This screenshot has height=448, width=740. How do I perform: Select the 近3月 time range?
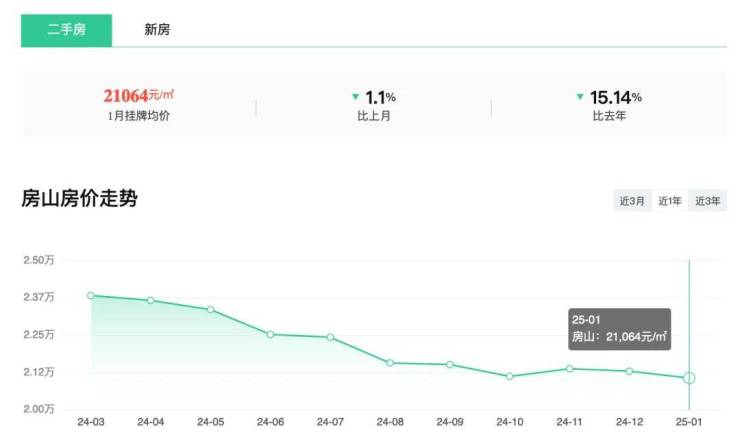point(632,202)
